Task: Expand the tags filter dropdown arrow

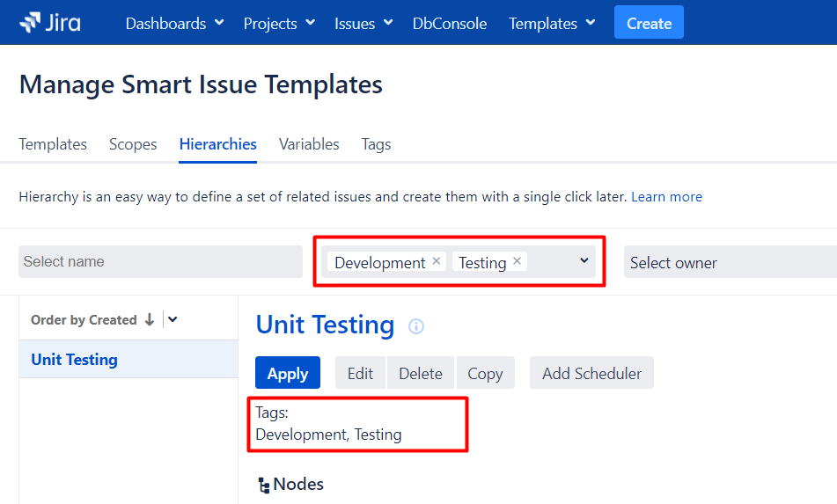Action: click(584, 261)
